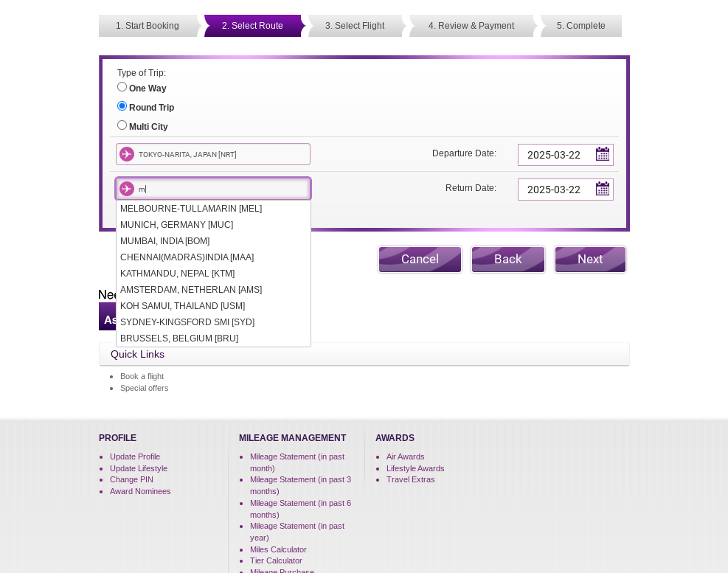728x573 pixels.
Task: Click the destination field containing 'm'
Action: tap(213, 189)
